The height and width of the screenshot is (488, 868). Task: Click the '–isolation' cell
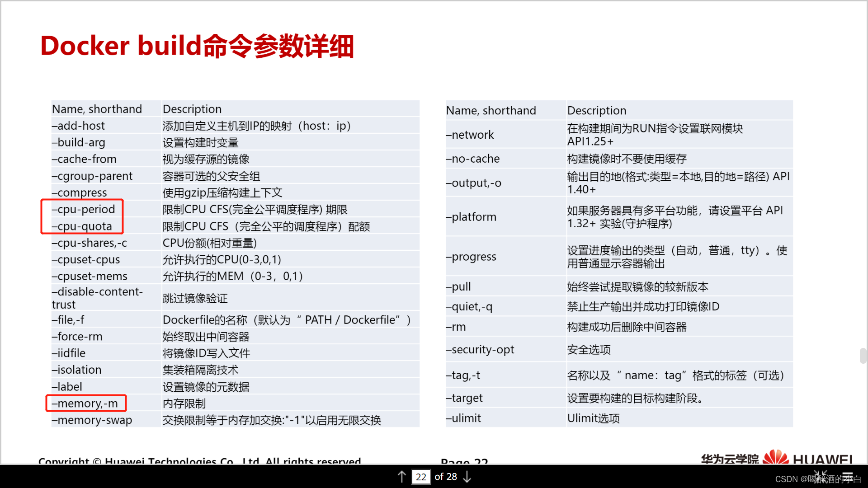pyautogui.click(x=106, y=370)
